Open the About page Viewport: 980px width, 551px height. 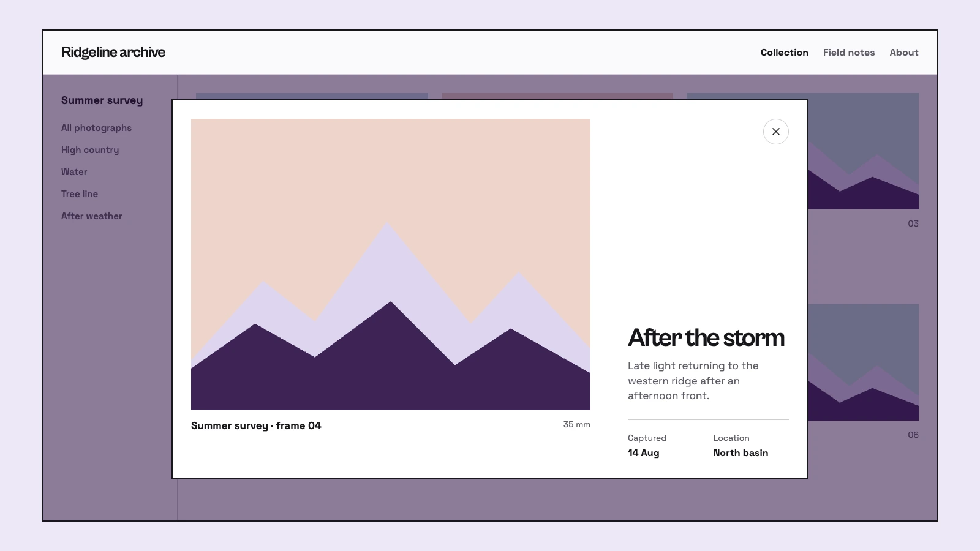click(x=904, y=53)
